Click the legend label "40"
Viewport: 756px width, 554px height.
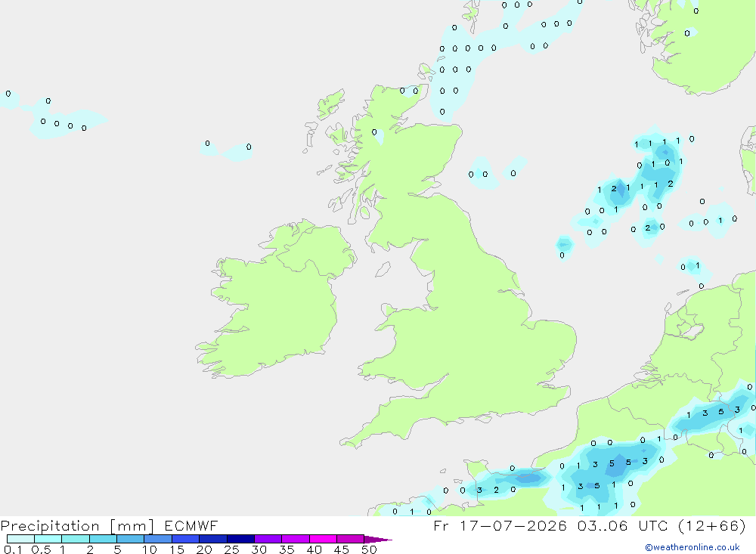pos(314,549)
